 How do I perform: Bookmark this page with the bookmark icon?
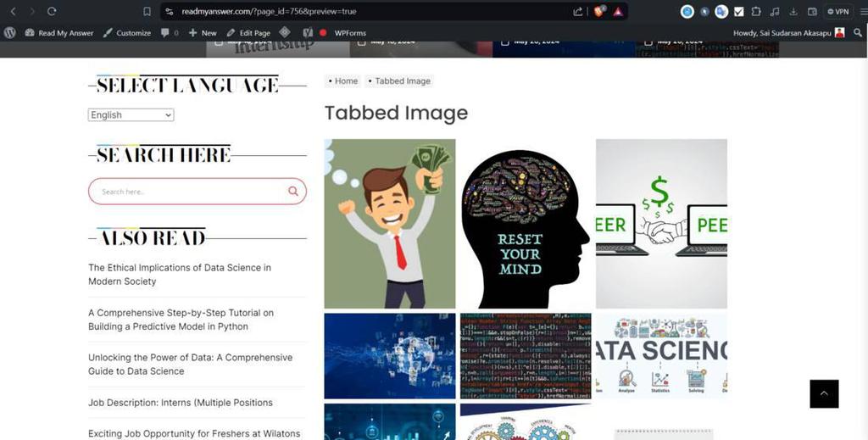tap(147, 11)
